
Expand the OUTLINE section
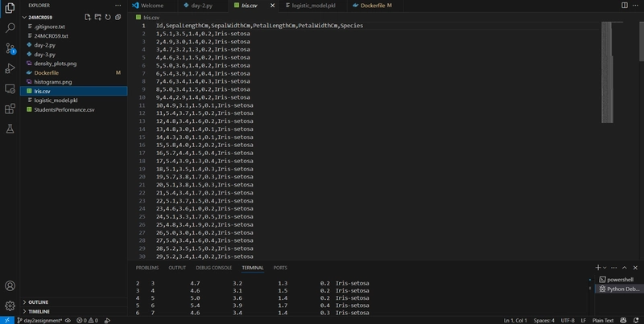pos(38,302)
